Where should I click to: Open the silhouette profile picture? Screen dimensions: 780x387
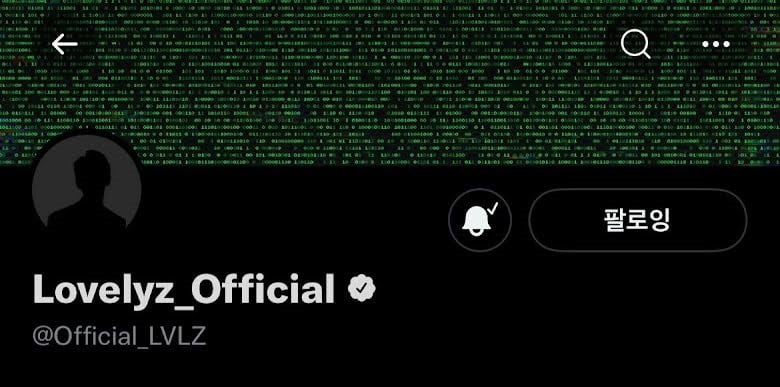coord(87,187)
